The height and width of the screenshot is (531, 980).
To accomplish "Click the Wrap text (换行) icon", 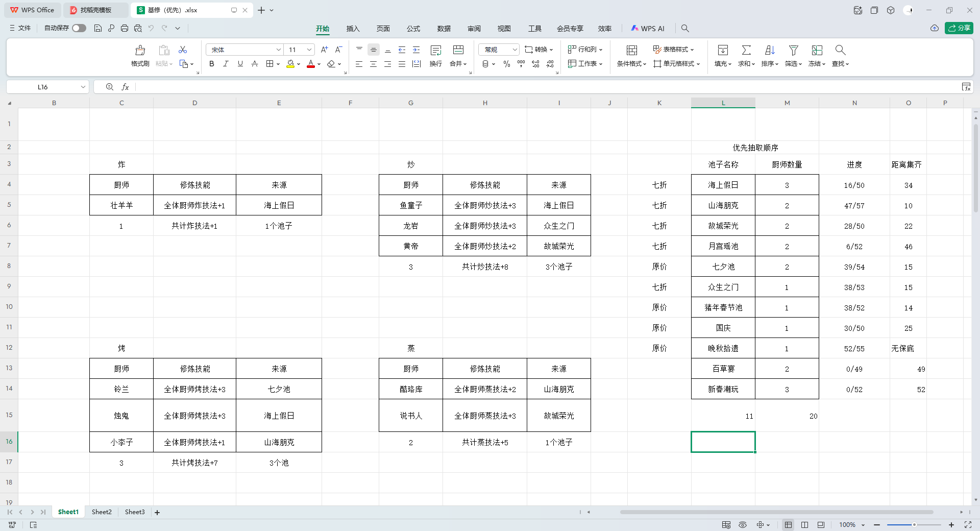I will tap(435, 51).
